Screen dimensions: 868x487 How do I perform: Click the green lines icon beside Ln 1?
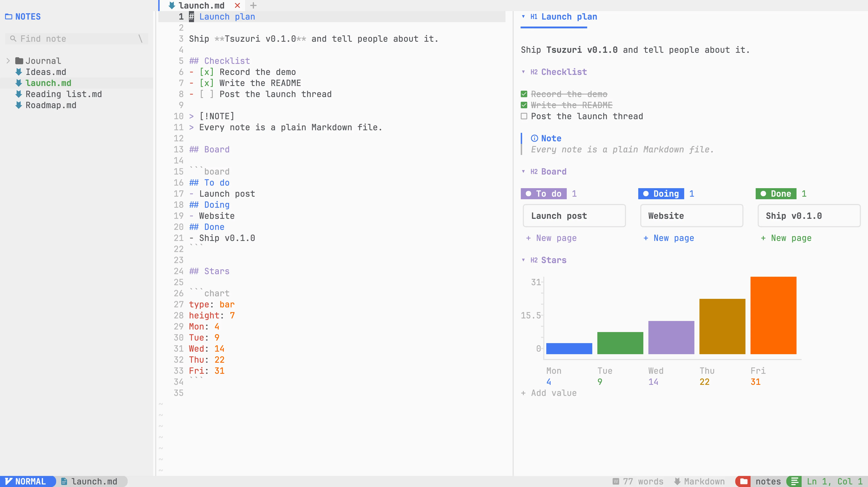[795, 481]
